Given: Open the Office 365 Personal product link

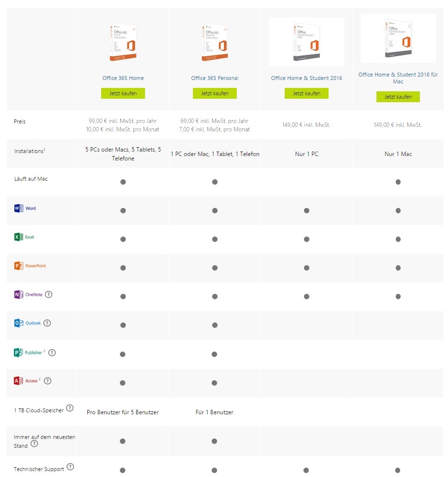Looking at the screenshot, I should [x=215, y=78].
